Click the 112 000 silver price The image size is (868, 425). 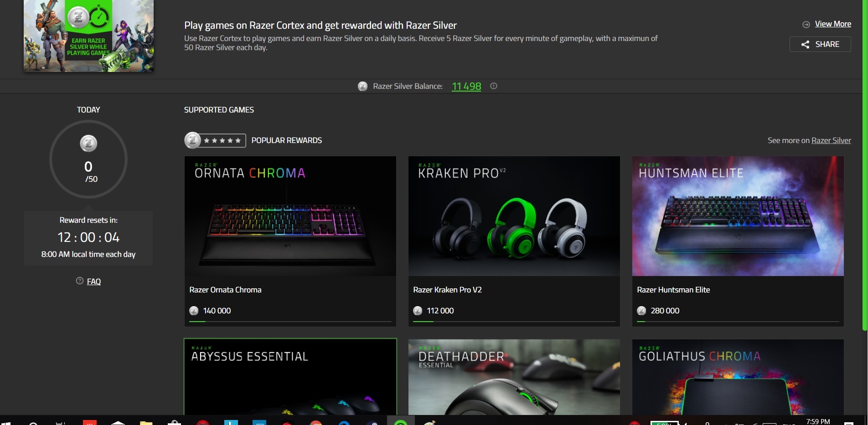[440, 311]
